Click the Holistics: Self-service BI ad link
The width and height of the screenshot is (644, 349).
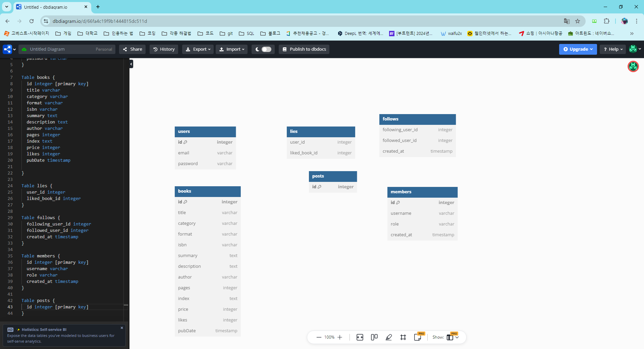(x=44, y=330)
